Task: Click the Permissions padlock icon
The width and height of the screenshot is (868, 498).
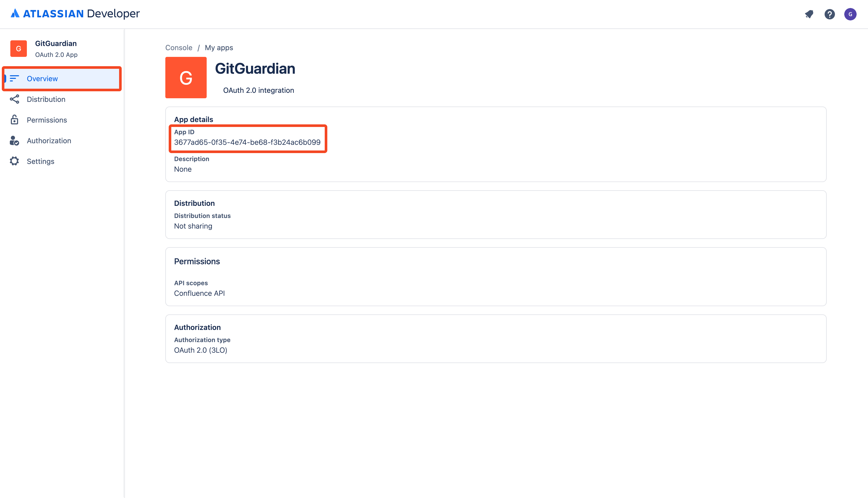Action: pos(14,120)
